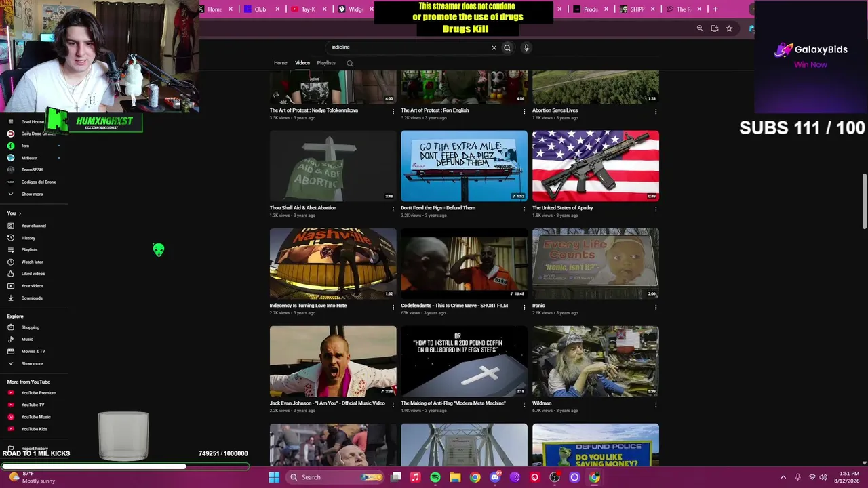868x488 pixels.
Task: Open the three-dot menu for Abortion Saves Lives
Action: 656,111
